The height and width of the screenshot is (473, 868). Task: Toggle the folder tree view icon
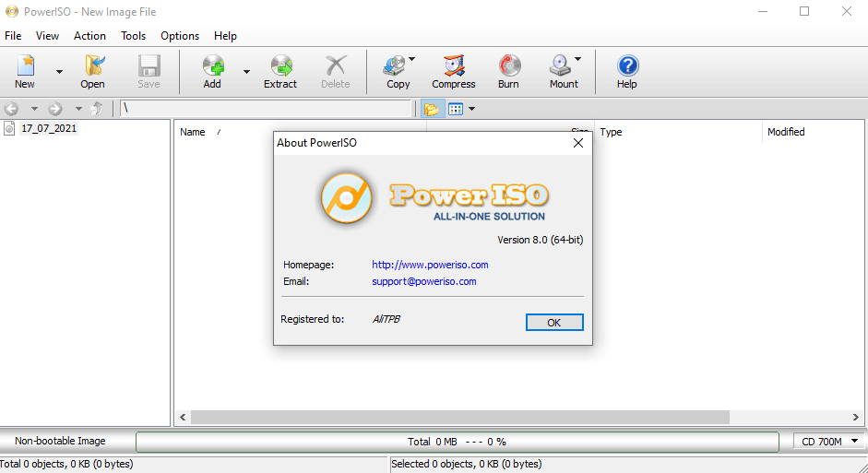432,109
